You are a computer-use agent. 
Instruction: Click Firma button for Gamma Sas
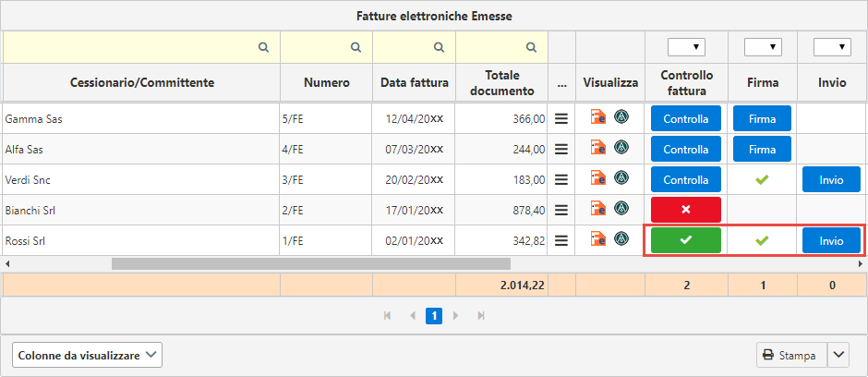[762, 118]
